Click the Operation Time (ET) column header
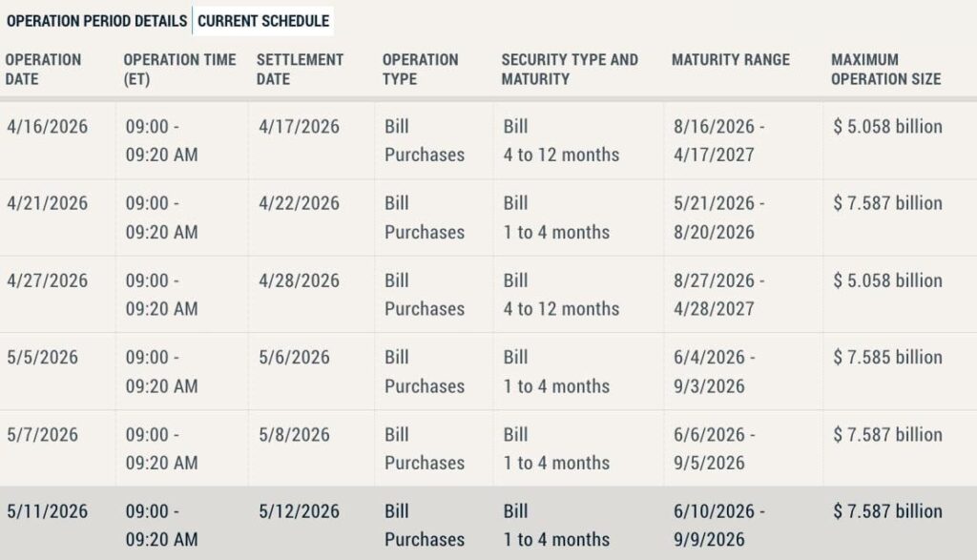 [x=179, y=69]
